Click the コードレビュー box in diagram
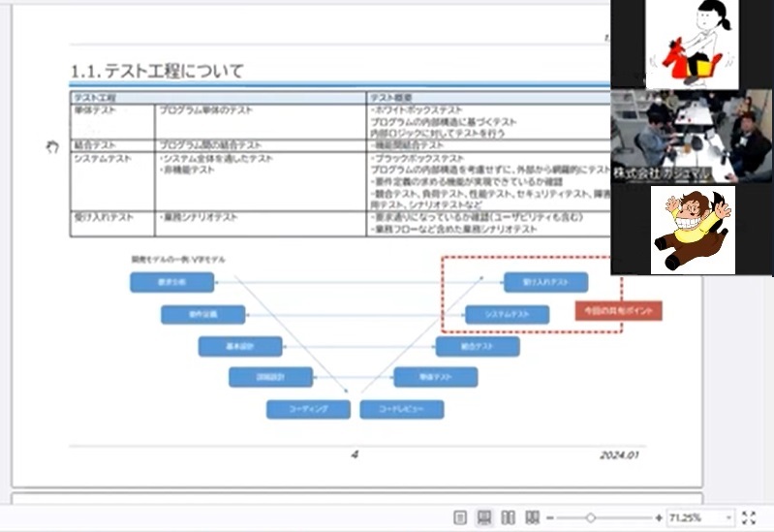Screen dimensions: 774x532 tap(401, 409)
